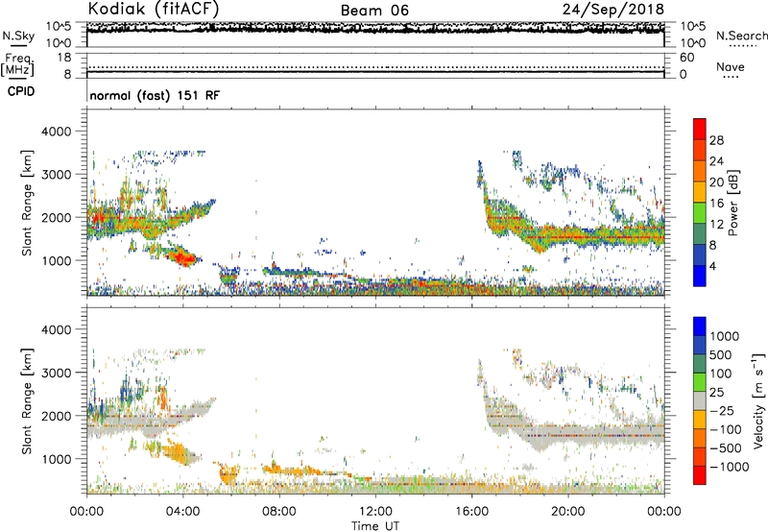The width and height of the screenshot is (768, 532).
Task: Click the "-500" value on Velocity scale
Action: coord(726,448)
